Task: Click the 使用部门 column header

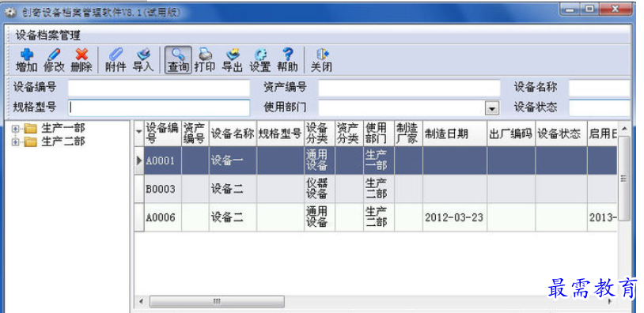Action: click(379, 134)
